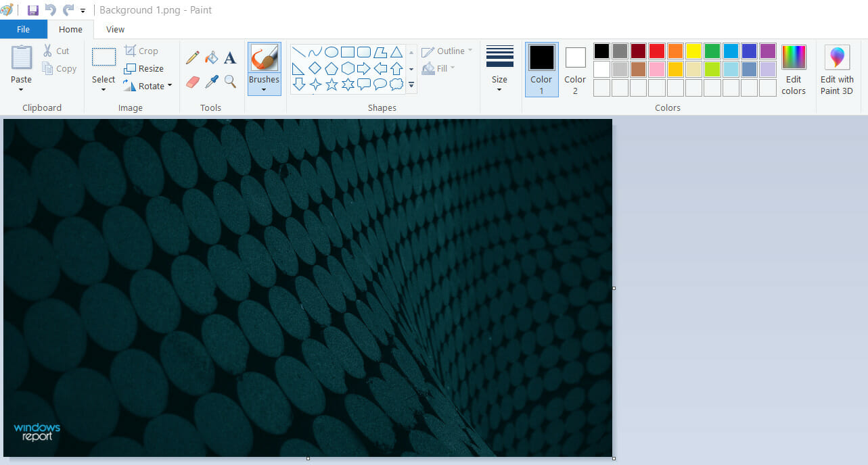Image resolution: width=868 pixels, height=465 pixels.
Task: Click the Cut button
Action: [56, 51]
